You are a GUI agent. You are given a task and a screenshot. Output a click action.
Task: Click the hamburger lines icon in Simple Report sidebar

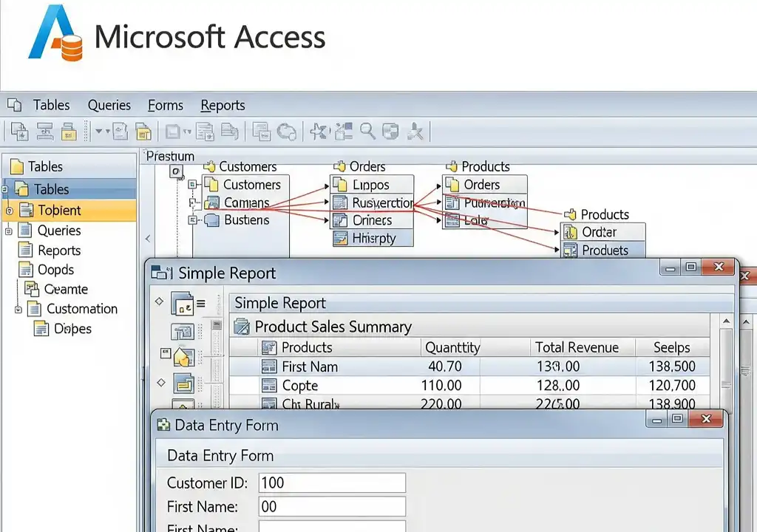[201, 304]
